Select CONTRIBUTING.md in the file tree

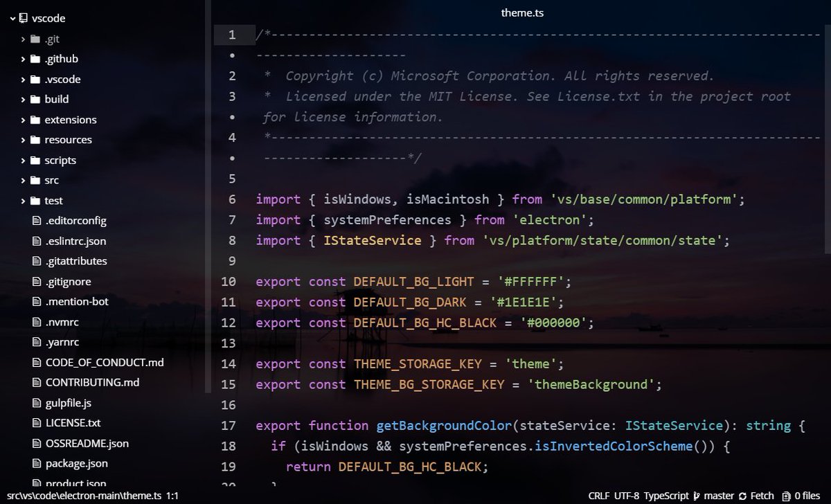click(x=92, y=382)
